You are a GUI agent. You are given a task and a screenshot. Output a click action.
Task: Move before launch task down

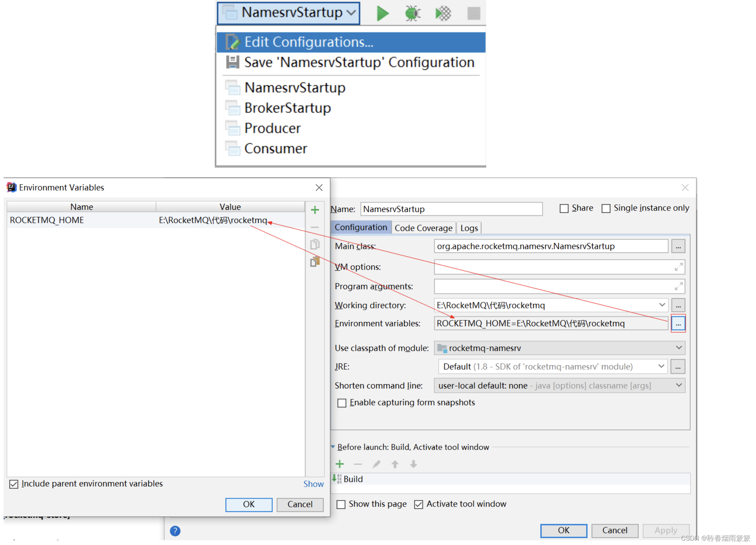pos(413,464)
